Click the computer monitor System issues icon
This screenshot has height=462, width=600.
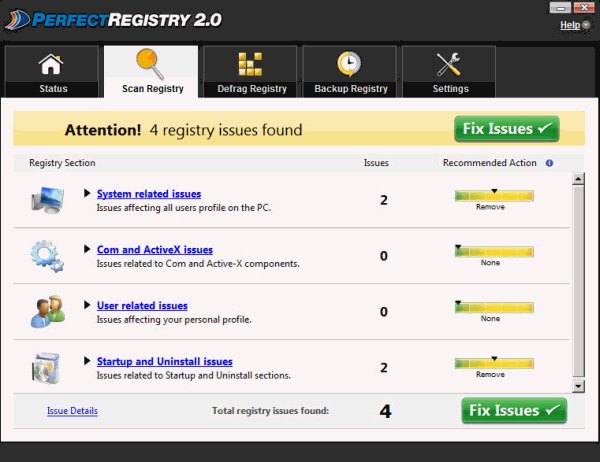click(x=47, y=200)
